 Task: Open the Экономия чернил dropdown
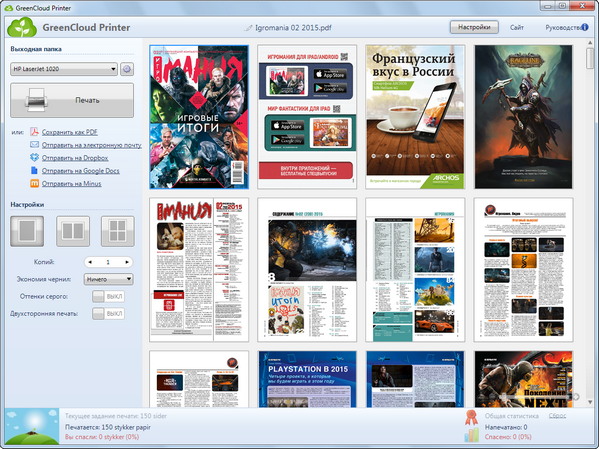pyautogui.click(x=108, y=279)
